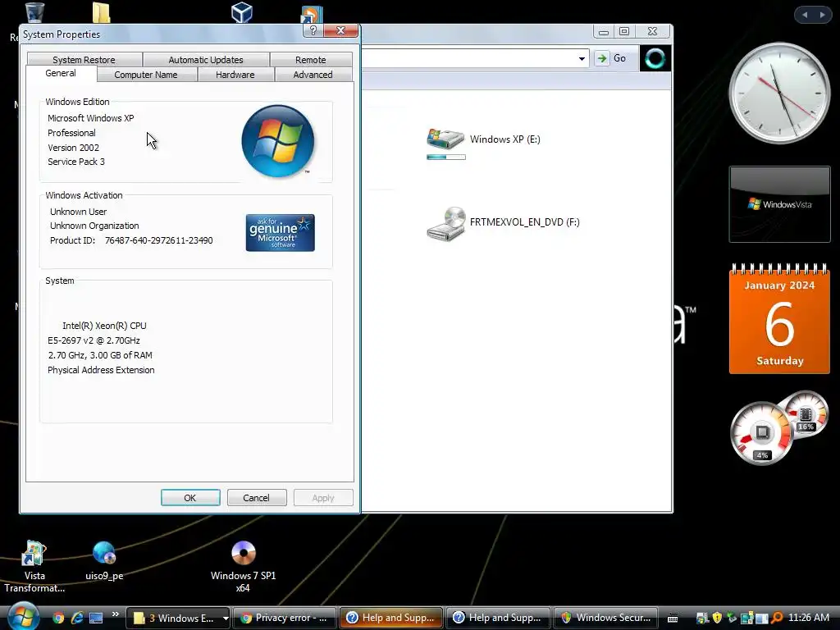840x630 pixels.
Task: Click 'Service Pack 3' text
Action: pos(76,162)
